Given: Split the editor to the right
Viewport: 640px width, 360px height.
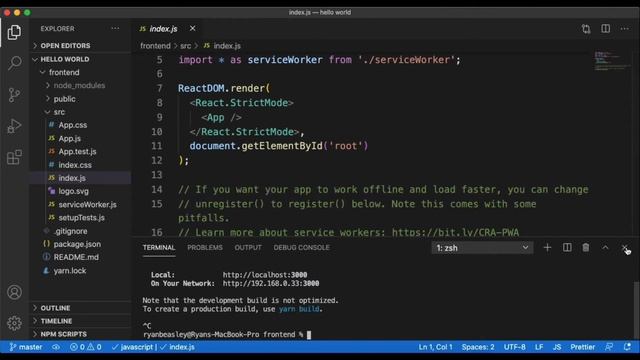Looking at the screenshot, I should pyautogui.click(x=606, y=29).
